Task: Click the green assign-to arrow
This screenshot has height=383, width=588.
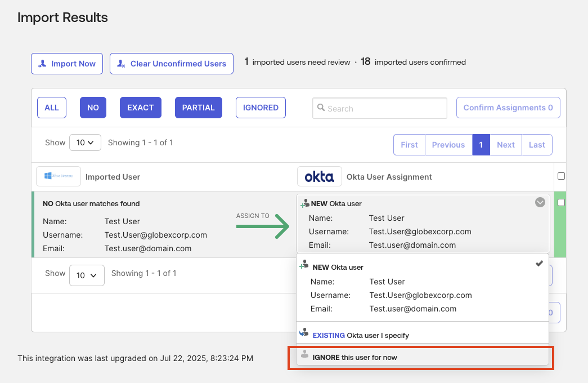Action: tap(262, 226)
